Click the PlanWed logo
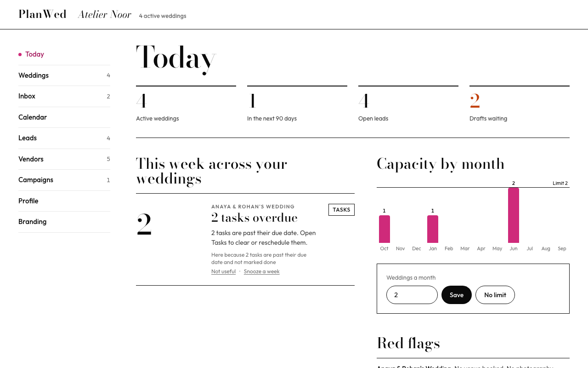The image size is (588, 368). pos(43,14)
